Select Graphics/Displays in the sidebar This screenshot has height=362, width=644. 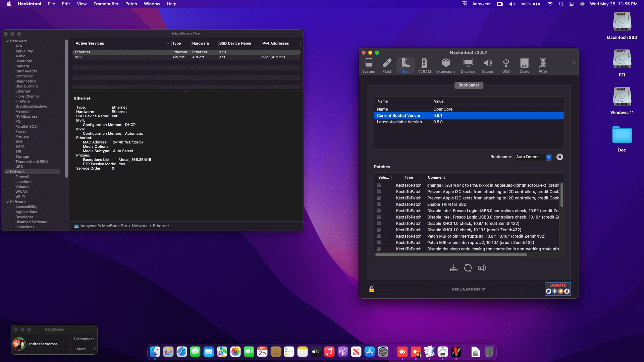pyautogui.click(x=31, y=106)
